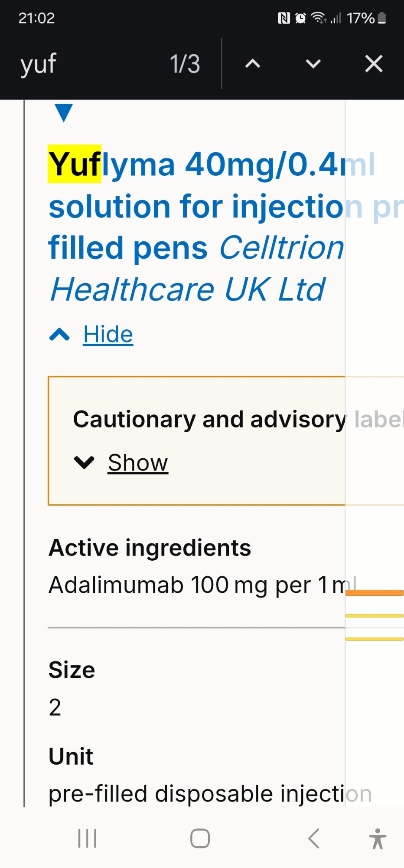Open Android recent apps button
The width and height of the screenshot is (404, 868).
(x=87, y=838)
